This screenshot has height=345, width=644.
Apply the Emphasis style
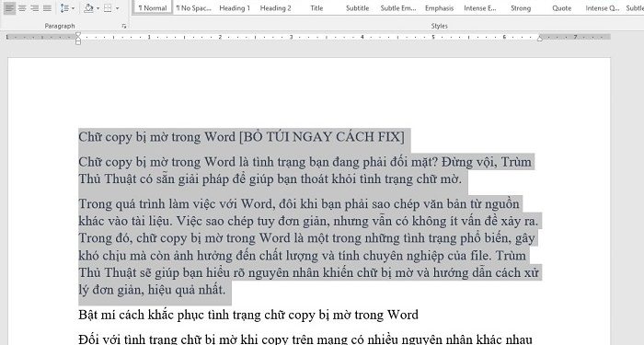click(x=439, y=7)
